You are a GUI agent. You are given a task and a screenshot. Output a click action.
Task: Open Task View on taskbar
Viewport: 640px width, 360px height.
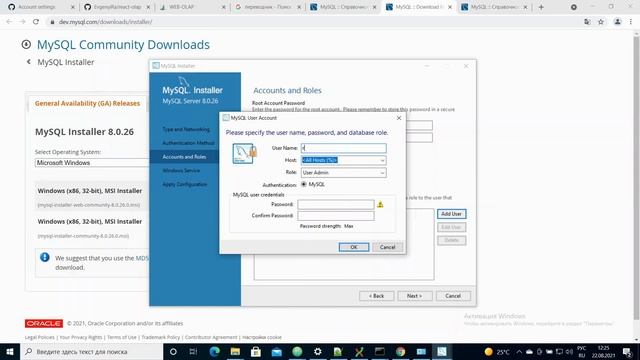pyautogui.click(x=193, y=351)
